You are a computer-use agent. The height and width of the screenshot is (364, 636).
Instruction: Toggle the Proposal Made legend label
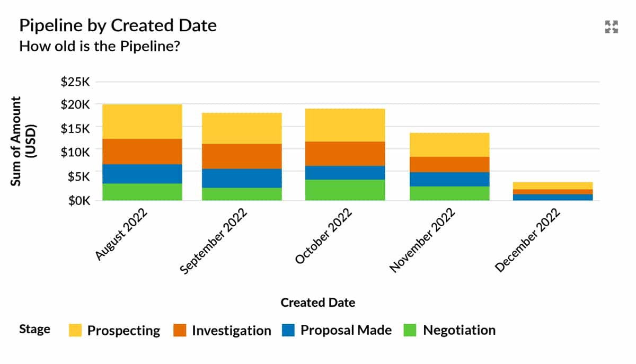click(346, 331)
